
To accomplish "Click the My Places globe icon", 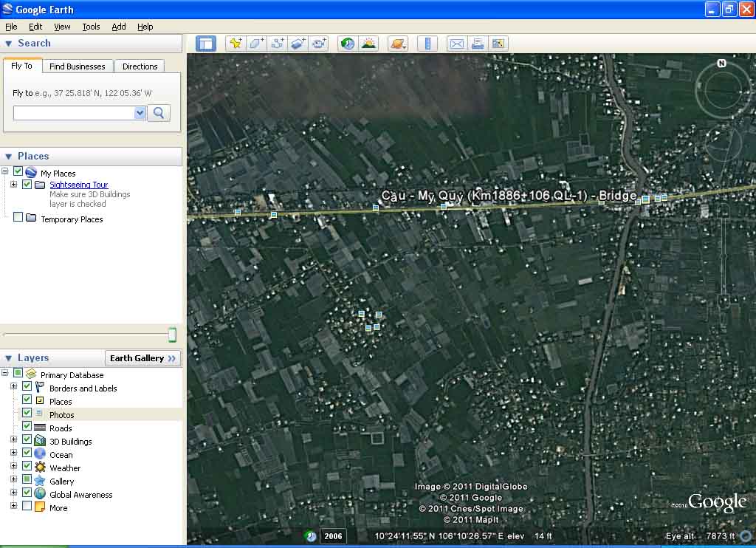I will pos(31,172).
